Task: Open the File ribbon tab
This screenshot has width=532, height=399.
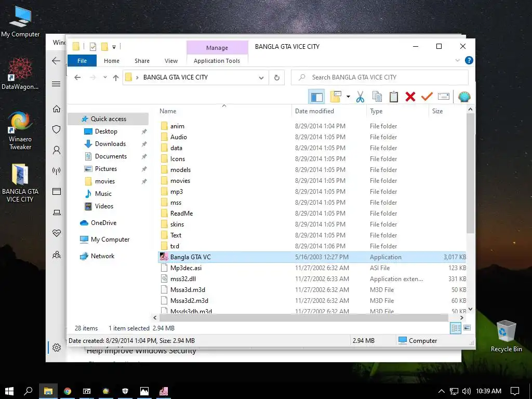Action: point(82,61)
